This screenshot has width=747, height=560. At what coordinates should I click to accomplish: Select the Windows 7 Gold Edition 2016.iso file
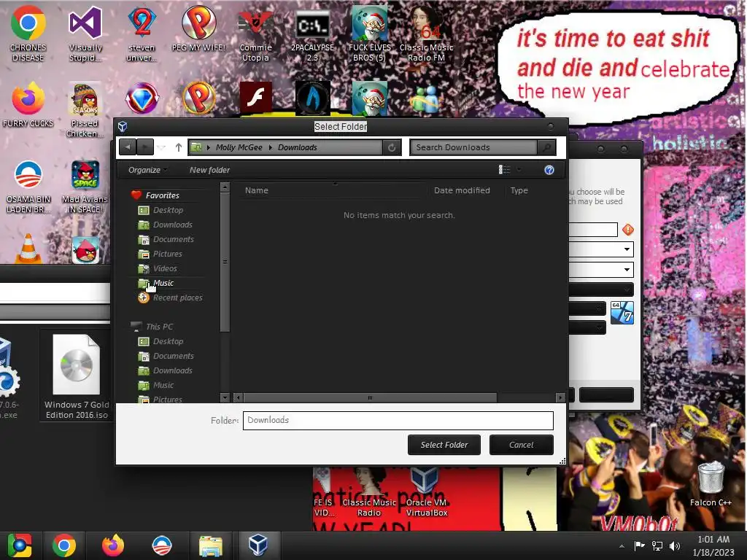(77, 376)
